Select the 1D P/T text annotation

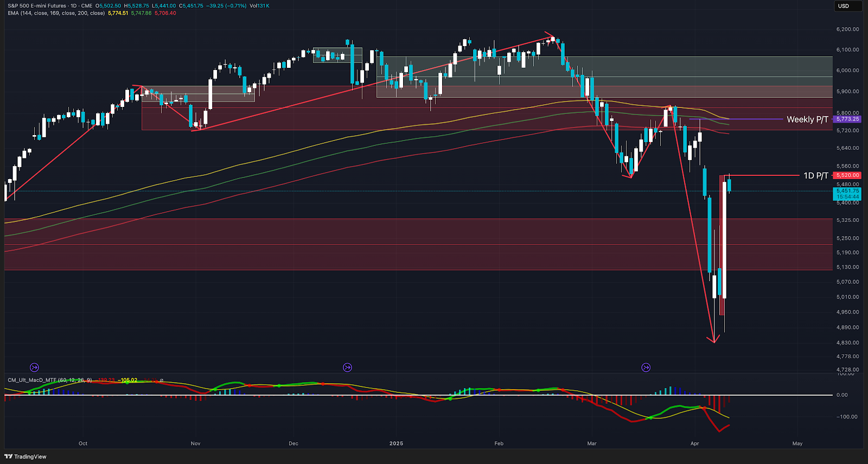(x=815, y=175)
